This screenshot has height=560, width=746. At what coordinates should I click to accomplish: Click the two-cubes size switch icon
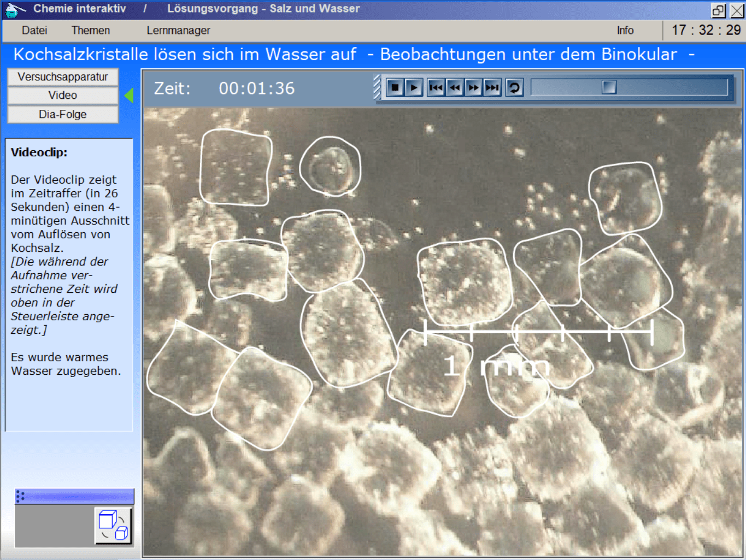pos(113,526)
